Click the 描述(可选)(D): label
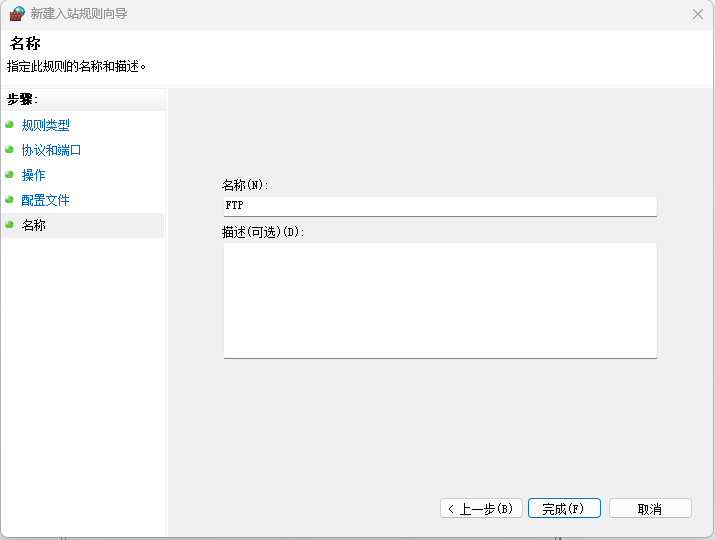This screenshot has width=715, height=540. tap(263, 232)
